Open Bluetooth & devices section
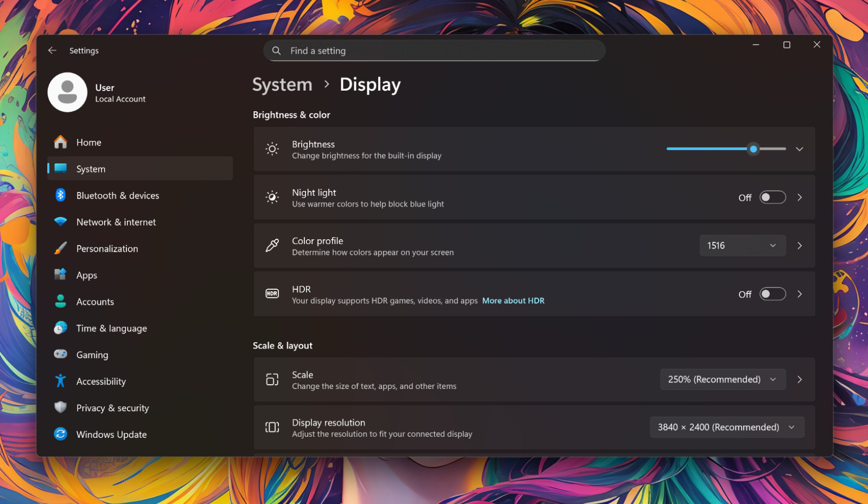This screenshot has width=868, height=504. pos(140,195)
